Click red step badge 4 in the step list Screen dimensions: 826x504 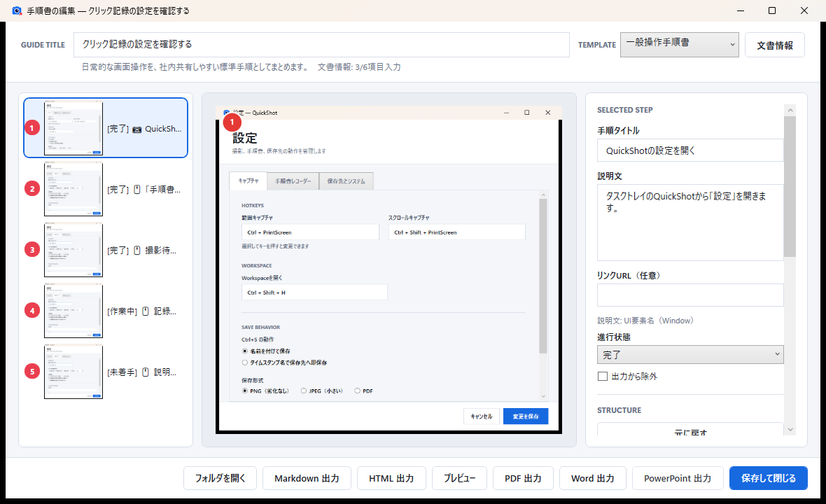click(x=32, y=311)
